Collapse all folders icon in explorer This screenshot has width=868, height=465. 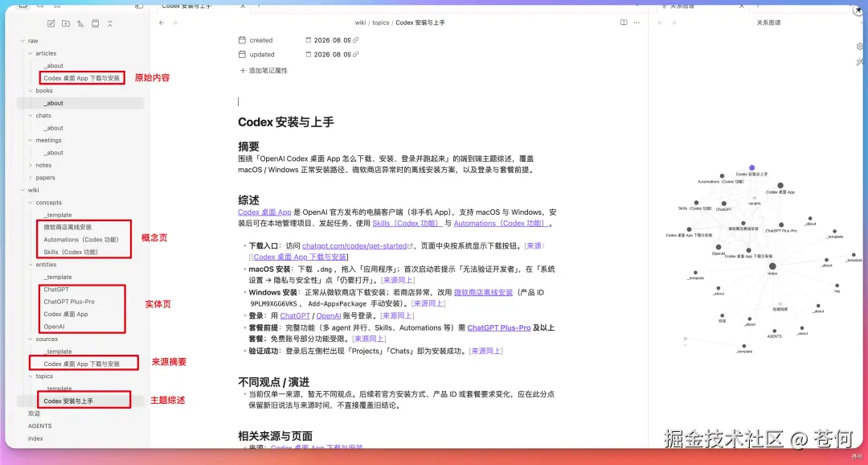[x=110, y=23]
